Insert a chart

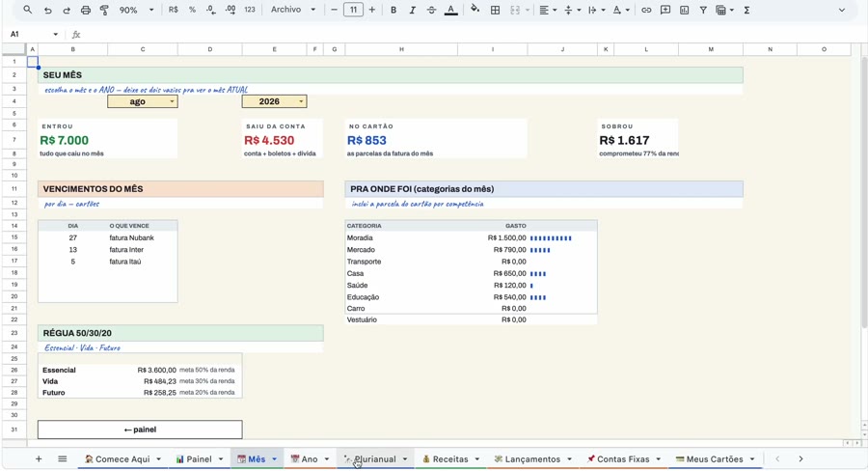point(684,10)
